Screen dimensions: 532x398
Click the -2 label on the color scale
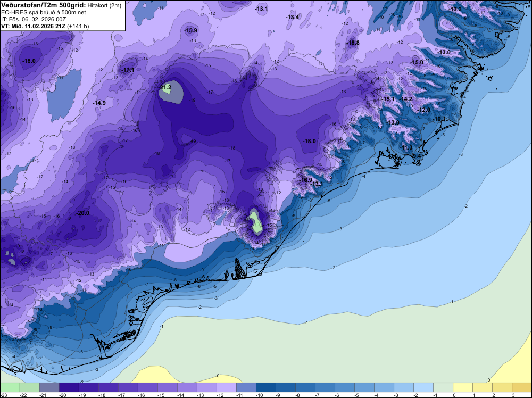416,395
